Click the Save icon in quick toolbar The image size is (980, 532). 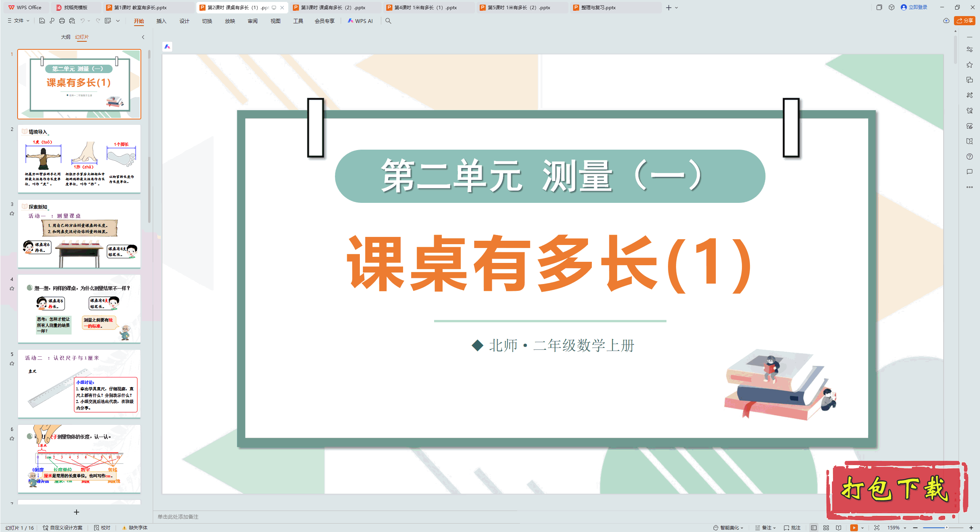pos(42,21)
